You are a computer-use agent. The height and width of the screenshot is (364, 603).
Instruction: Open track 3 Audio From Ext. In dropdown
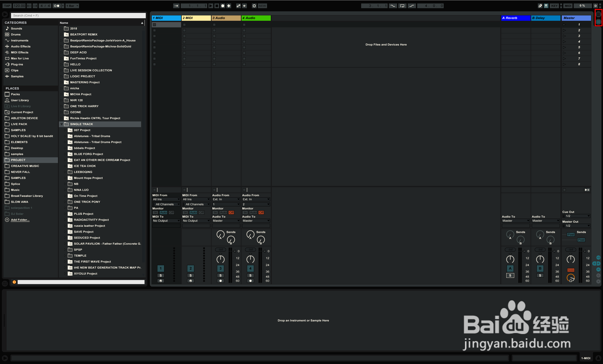tap(226, 199)
